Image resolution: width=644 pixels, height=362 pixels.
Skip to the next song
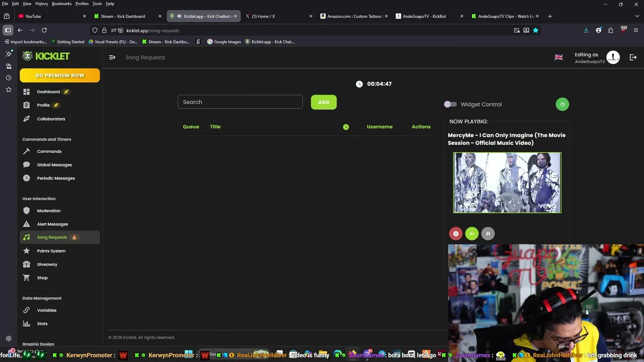[472, 233]
